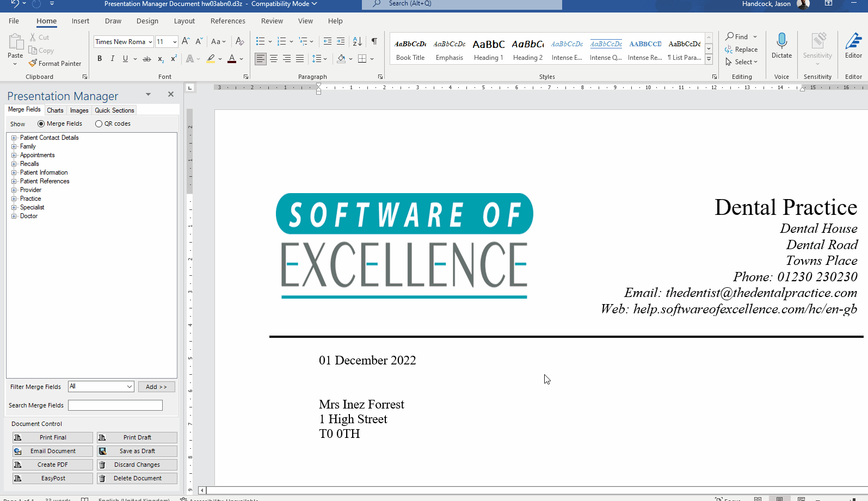Switch to the Quick Sections tab
The height and width of the screenshot is (501, 868).
114,110
